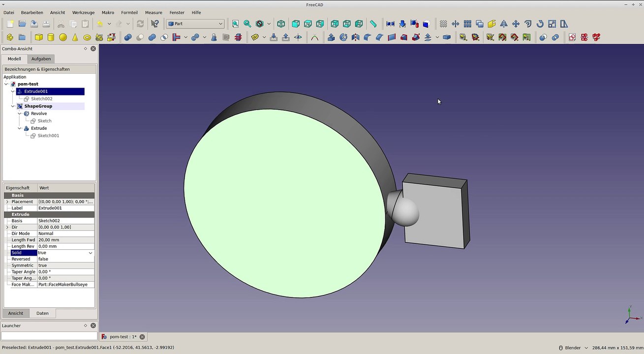Image resolution: width=644 pixels, height=354 pixels.
Task: Select the Length Fwd value field
Action: click(x=65, y=240)
